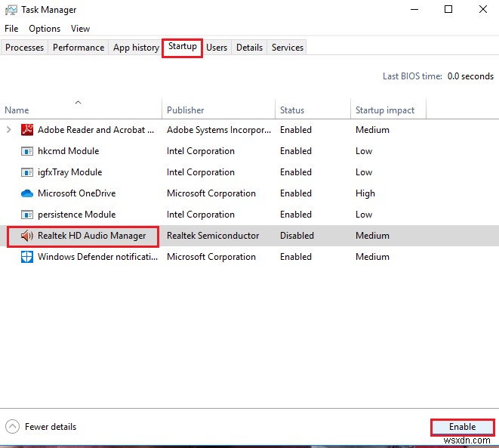Click the Disabled status of Realtek
The height and width of the screenshot is (448, 499).
(297, 236)
